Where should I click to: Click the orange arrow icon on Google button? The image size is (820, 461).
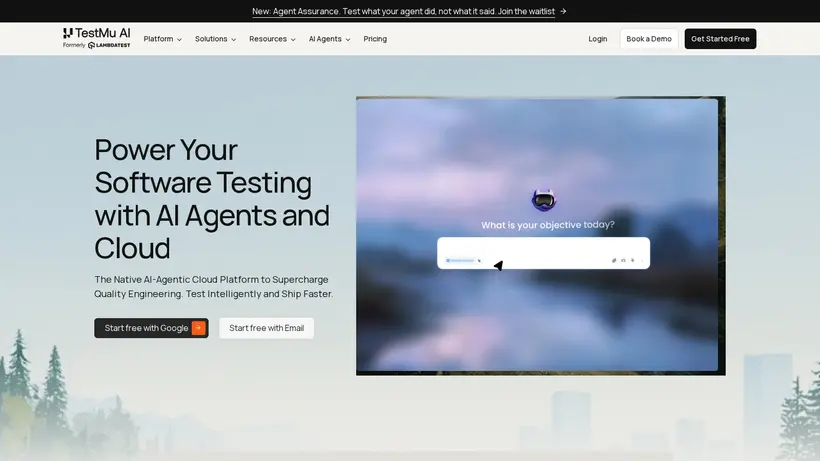[199, 328]
